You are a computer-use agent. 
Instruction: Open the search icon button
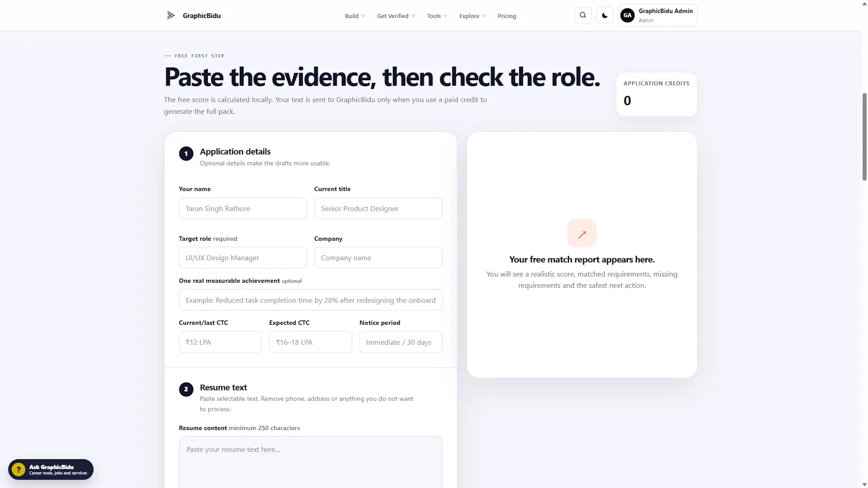tap(583, 15)
